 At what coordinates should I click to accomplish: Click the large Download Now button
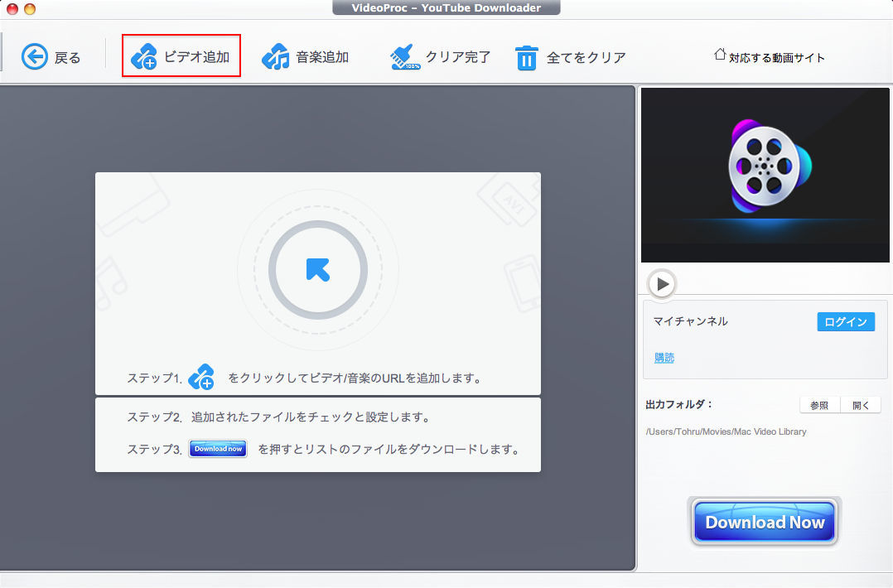(765, 522)
